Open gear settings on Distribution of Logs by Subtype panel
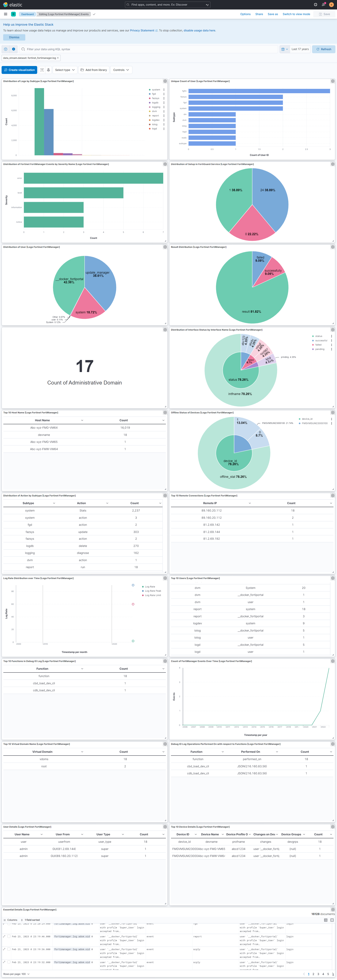The width and height of the screenshot is (337, 980). [x=165, y=81]
